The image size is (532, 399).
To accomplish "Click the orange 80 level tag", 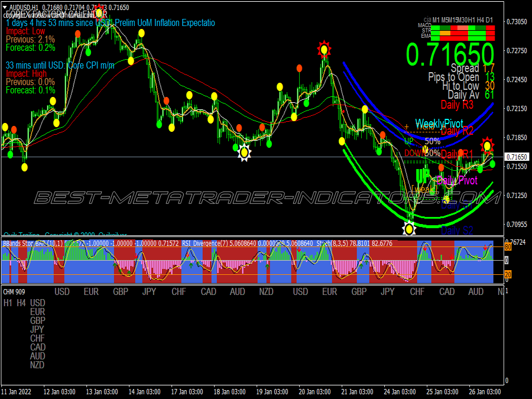I will (x=508, y=247).
